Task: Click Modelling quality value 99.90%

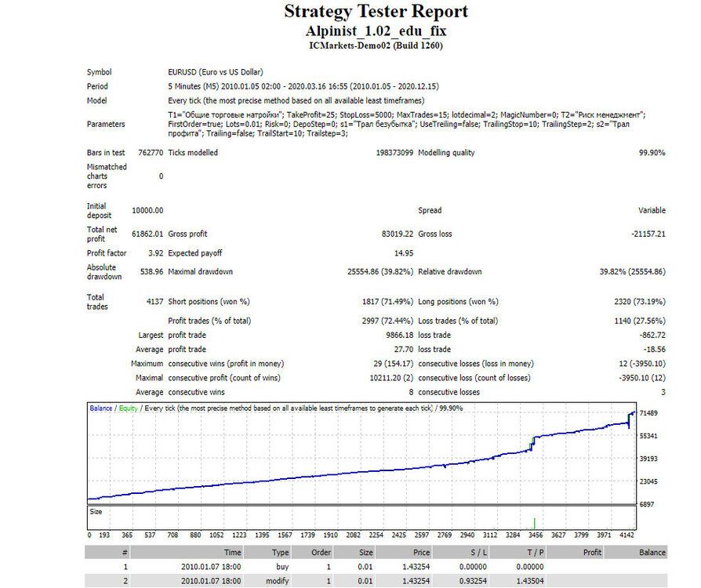Action: click(652, 153)
